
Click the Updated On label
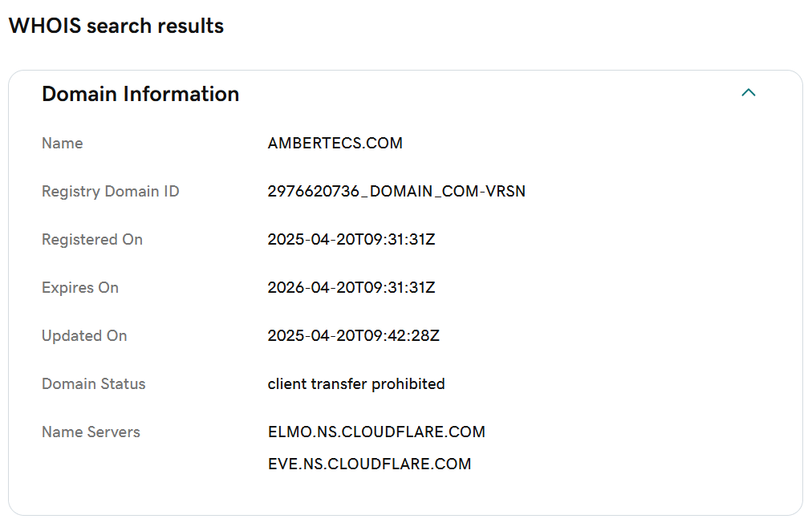(84, 336)
